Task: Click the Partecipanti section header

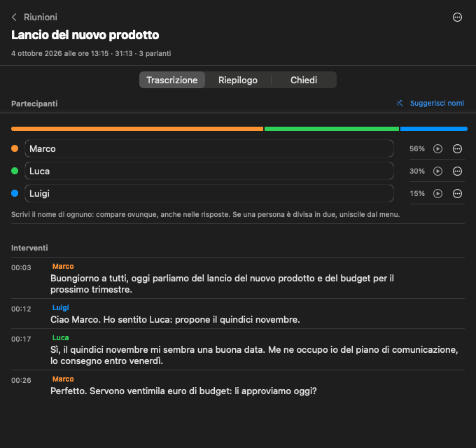Action: pyautogui.click(x=34, y=104)
